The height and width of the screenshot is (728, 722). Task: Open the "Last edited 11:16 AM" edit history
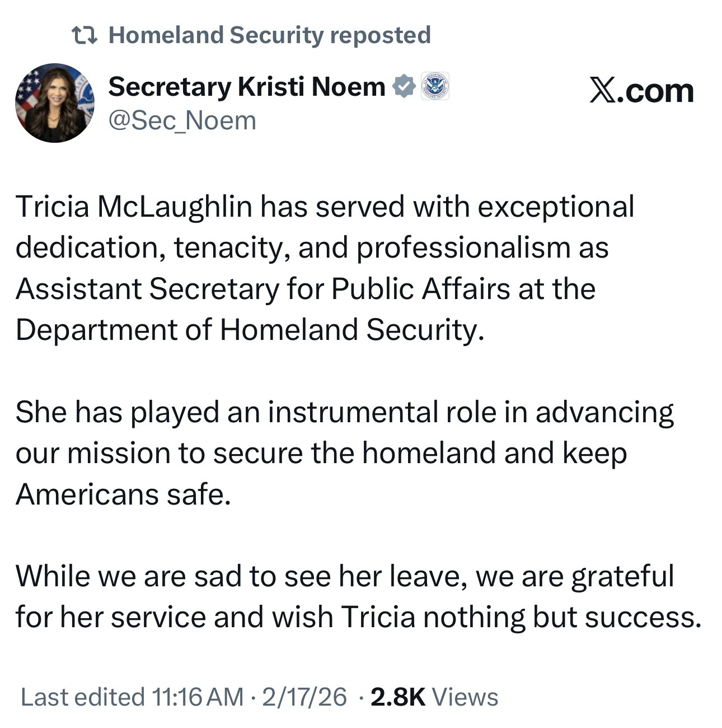[132, 697]
